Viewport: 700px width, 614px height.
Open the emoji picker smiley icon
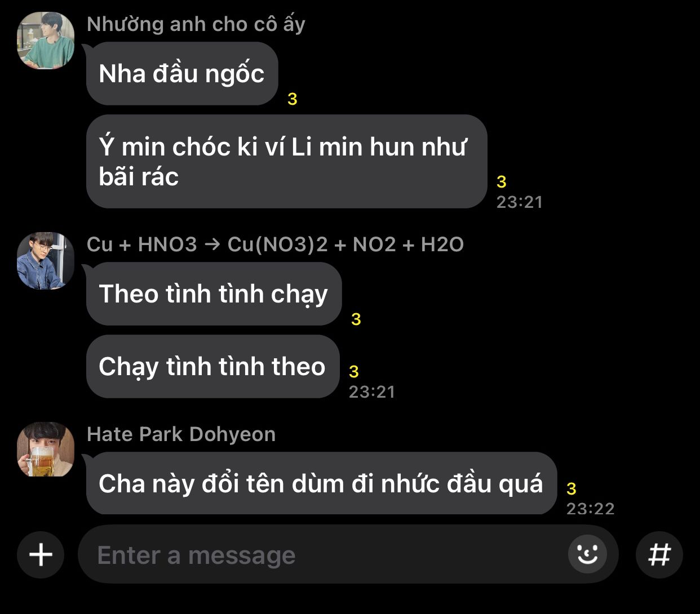(587, 555)
